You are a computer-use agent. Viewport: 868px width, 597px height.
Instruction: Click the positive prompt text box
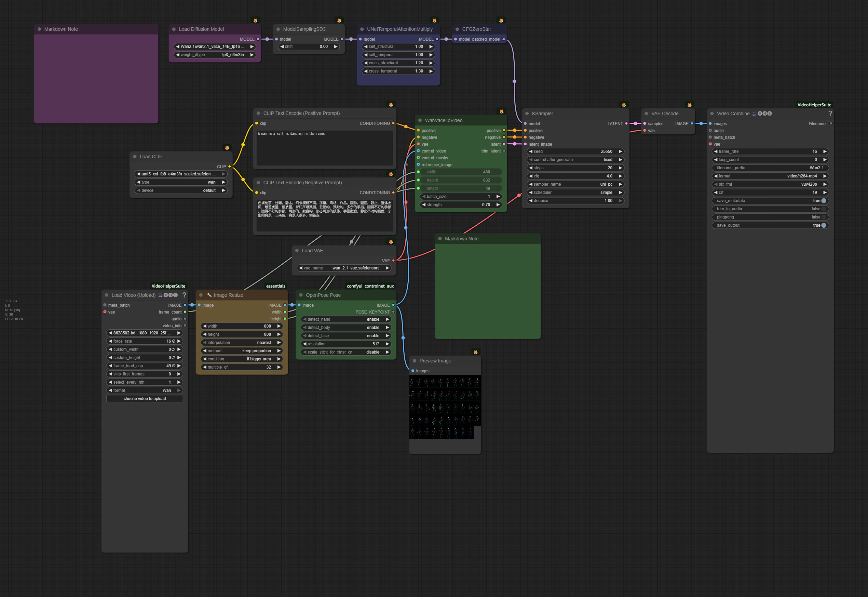point(324,148)
